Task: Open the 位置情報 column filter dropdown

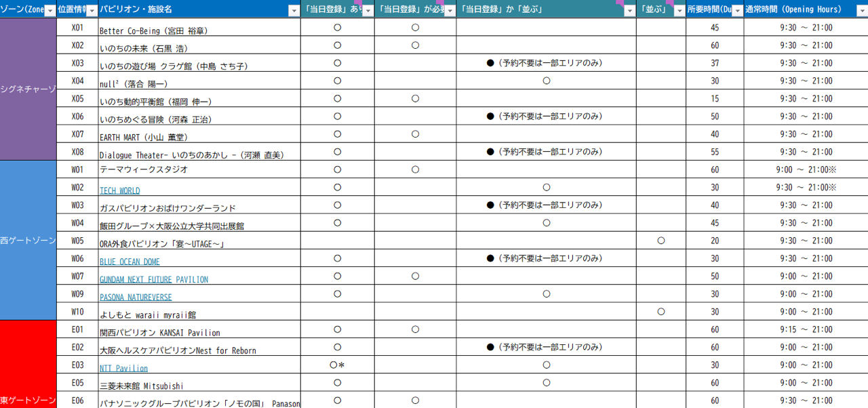Action: (x=91, y=11)
